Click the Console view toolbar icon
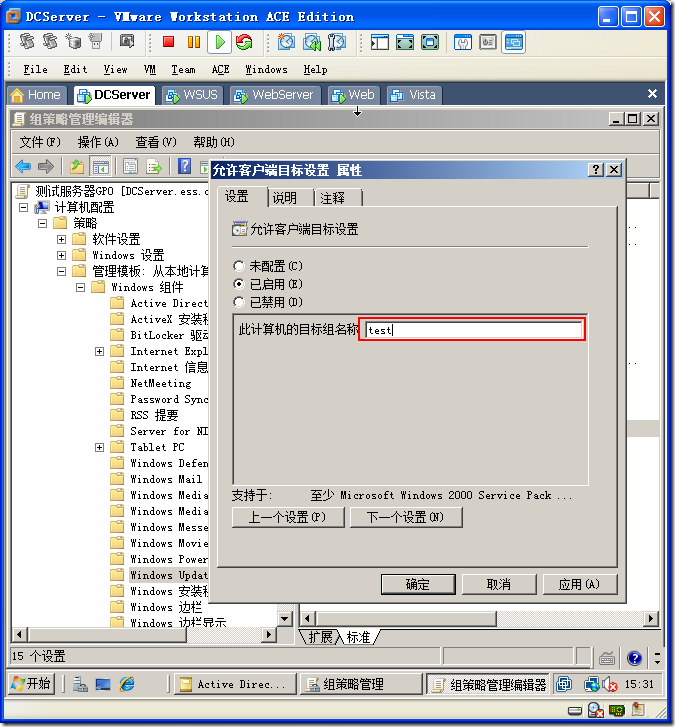This screenshot has height=727, width=675. pyautogui.click(x=513, y=42)
